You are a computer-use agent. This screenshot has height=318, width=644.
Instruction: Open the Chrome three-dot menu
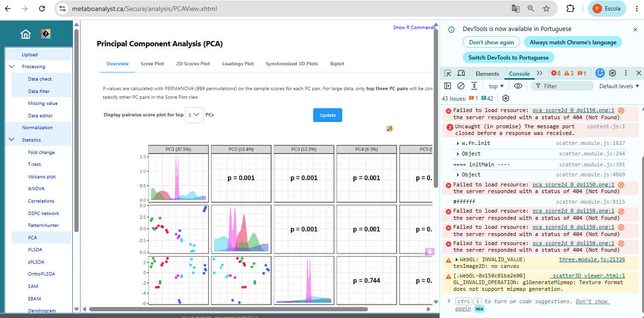[636, 9]
